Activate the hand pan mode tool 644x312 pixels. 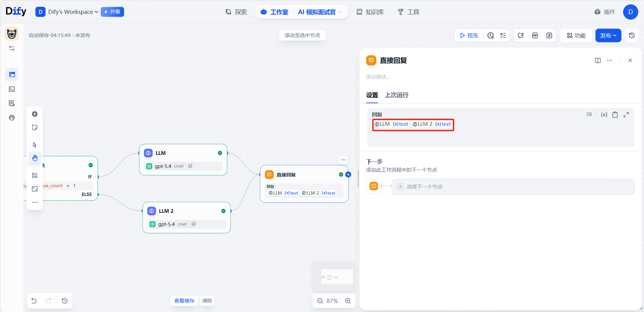coord(35,158)
